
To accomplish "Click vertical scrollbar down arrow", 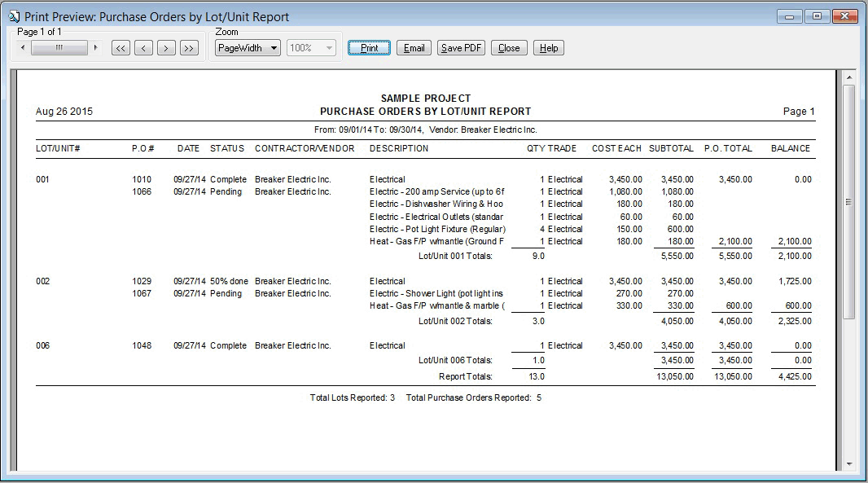I will [x=849, y=464].
